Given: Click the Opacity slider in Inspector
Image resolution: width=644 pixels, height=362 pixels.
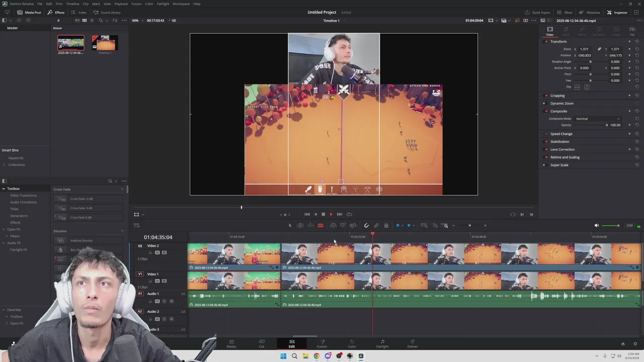Looking at the screenshot, I should (x=591, y=125).
